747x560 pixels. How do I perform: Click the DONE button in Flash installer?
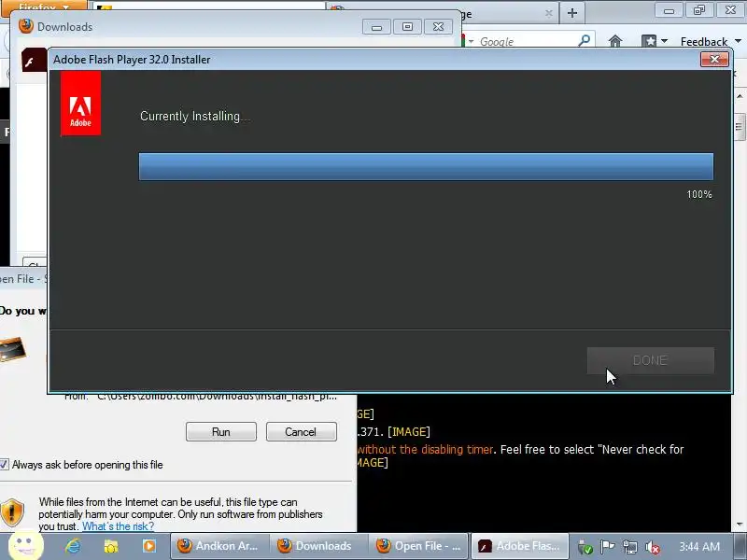pyautogui.click(x=650, y=360)
